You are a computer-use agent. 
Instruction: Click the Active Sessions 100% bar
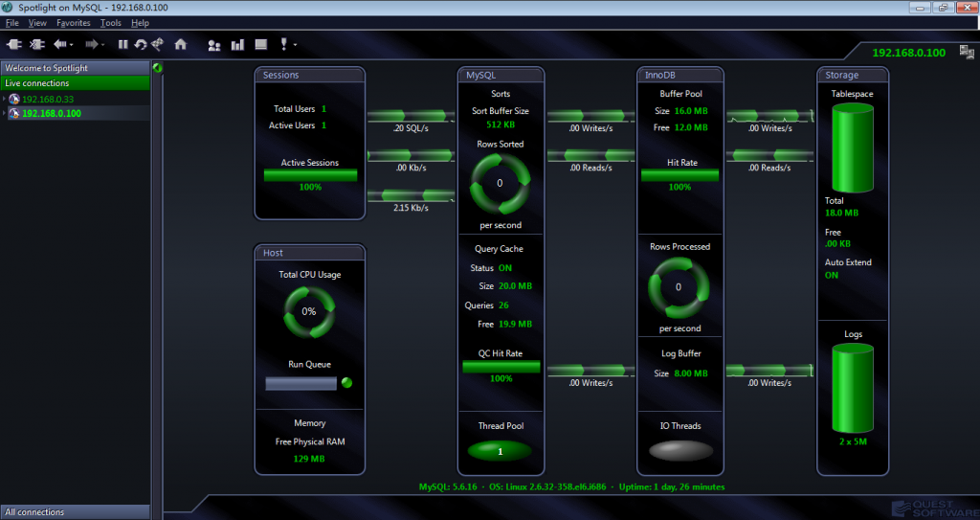310,175
